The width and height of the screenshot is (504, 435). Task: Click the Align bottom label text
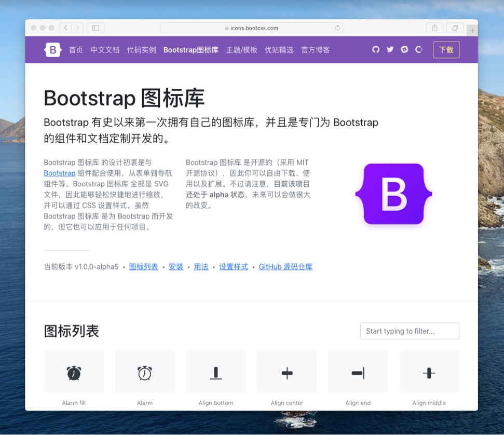216,403
